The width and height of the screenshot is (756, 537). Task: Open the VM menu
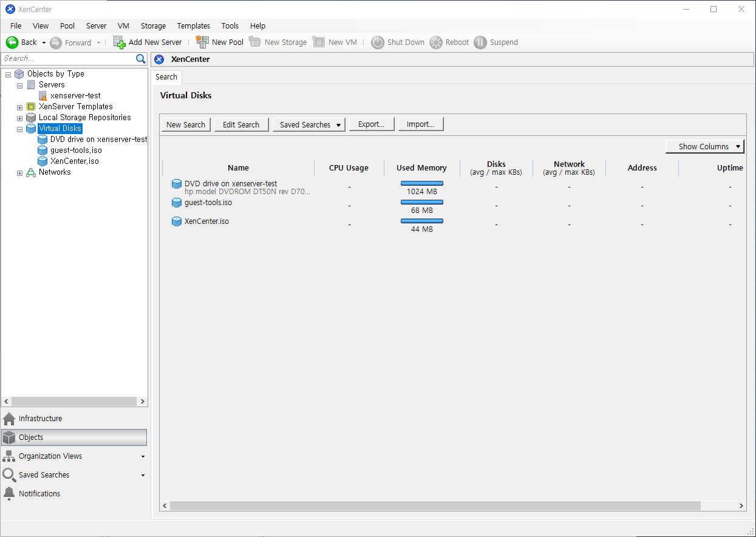(x=123, y=26)
